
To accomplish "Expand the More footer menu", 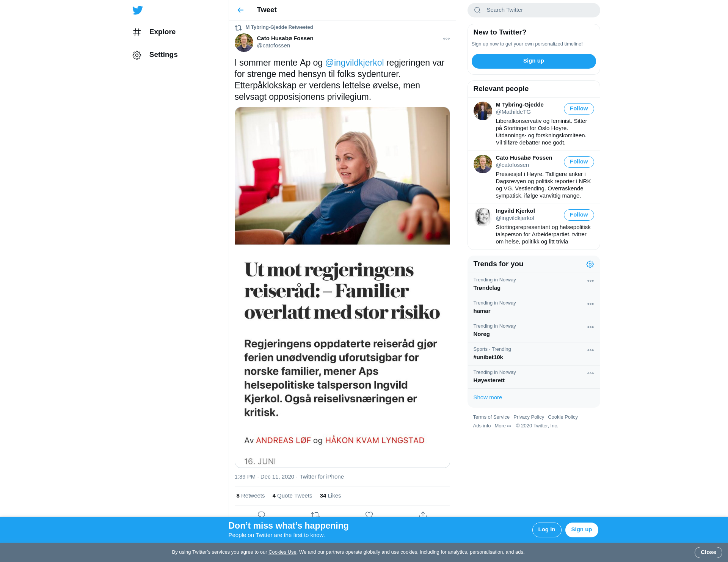I will tap(503, 426).
